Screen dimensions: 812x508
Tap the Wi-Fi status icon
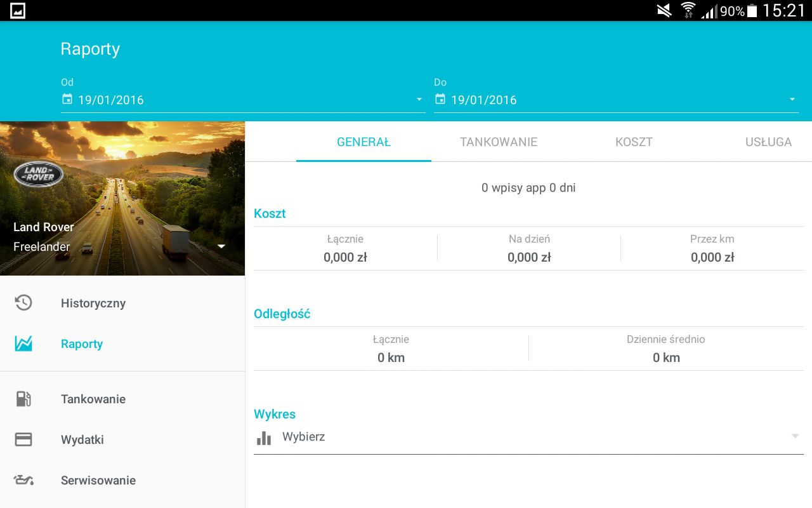click(688, 10)
